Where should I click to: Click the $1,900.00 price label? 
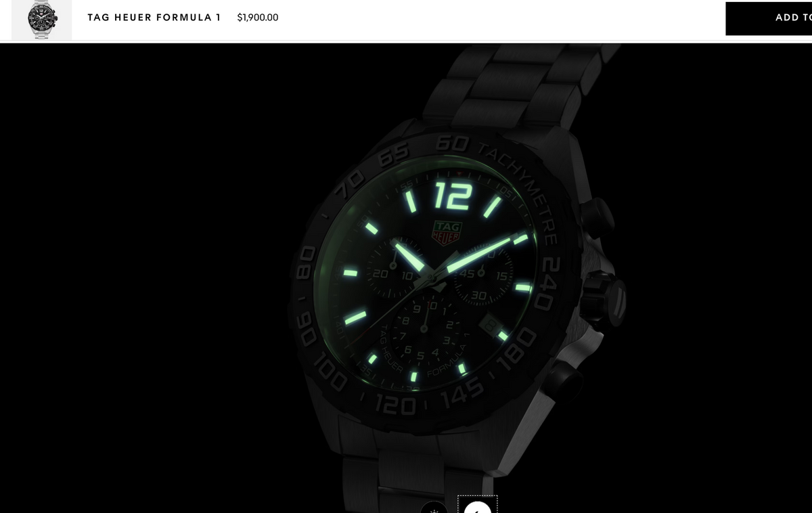point(258,18)
